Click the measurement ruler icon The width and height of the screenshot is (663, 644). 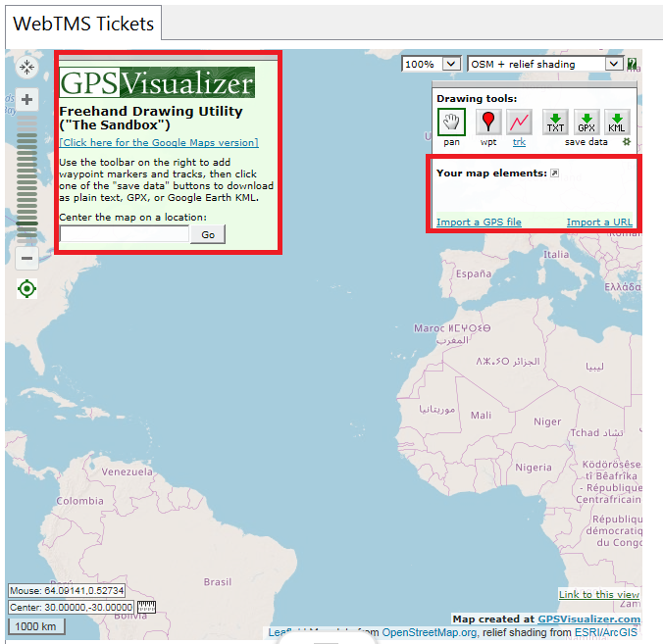click(x=146, y=607)
